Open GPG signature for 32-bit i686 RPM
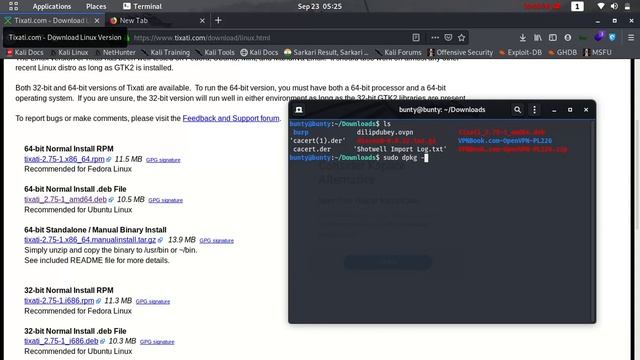This screenshot has height=360, width=640. pos(153,302)
